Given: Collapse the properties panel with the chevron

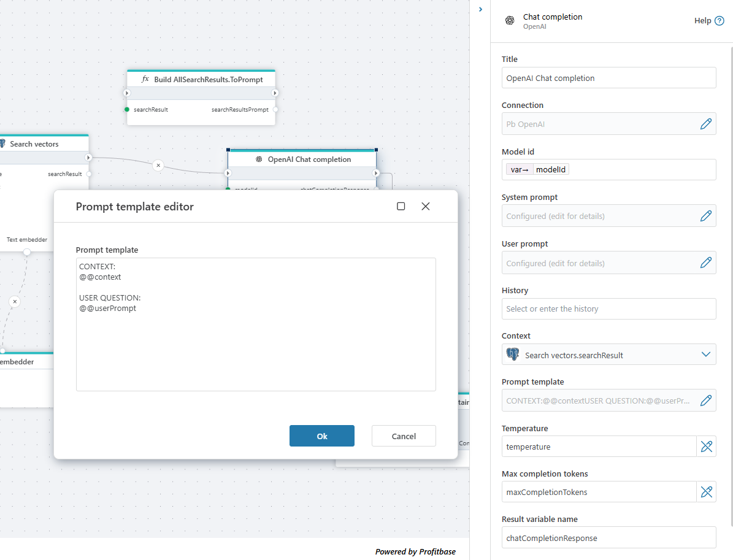Looking at the screenshot, I should (x=480, y=9).
